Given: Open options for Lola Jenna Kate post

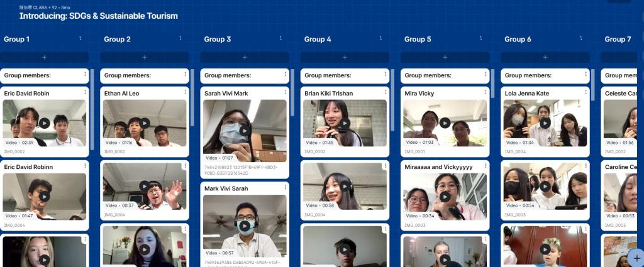Looking at the screenshot, I should click(x=586, y=93).
